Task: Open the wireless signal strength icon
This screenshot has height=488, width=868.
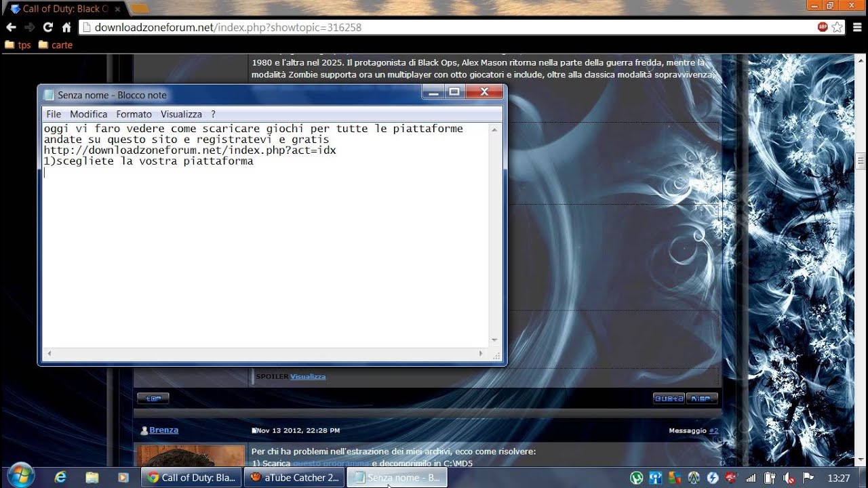Action: [751, 478]
